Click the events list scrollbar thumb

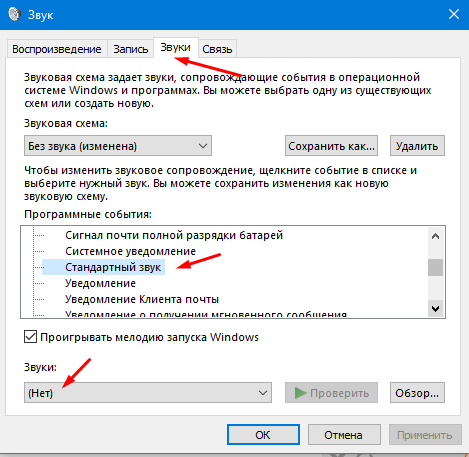click(x=435, y=267)
